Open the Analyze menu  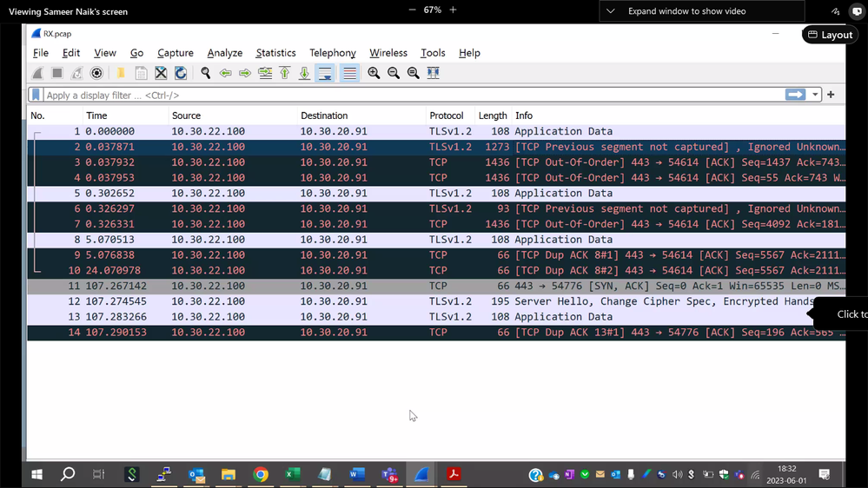(224, 53)
